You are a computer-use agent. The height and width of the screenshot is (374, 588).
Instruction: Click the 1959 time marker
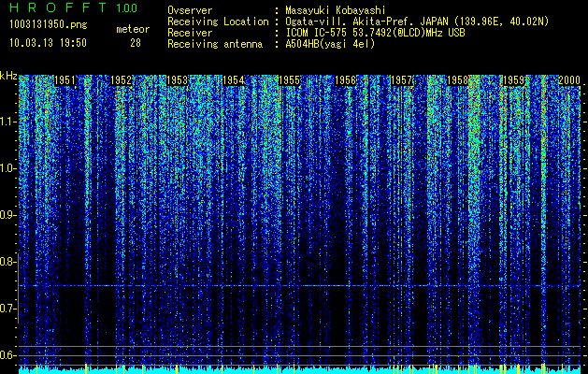tap(514, 80)
